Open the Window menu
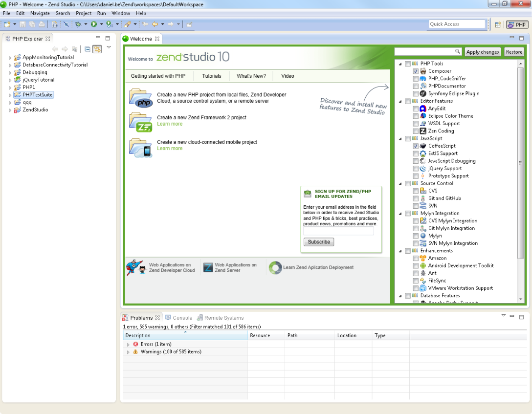The height and width of the screenshot is (414, 532). tap(121, 13)
